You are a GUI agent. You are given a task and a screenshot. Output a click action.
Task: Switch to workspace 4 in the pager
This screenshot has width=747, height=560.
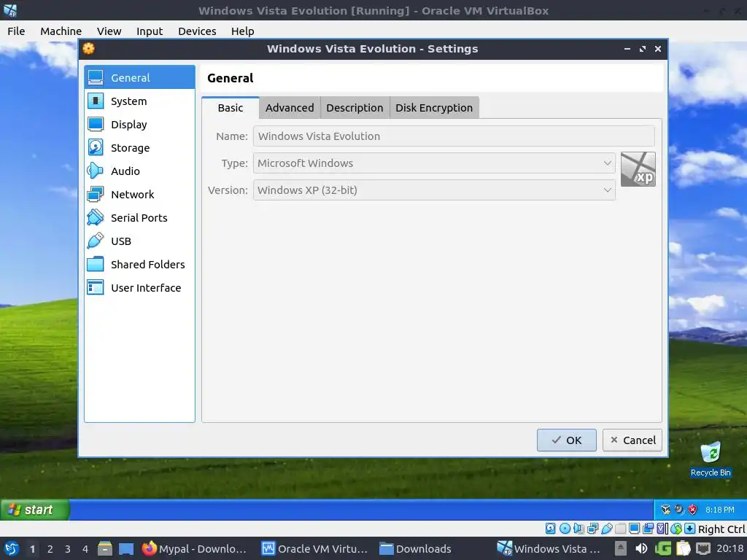(85, 548)
